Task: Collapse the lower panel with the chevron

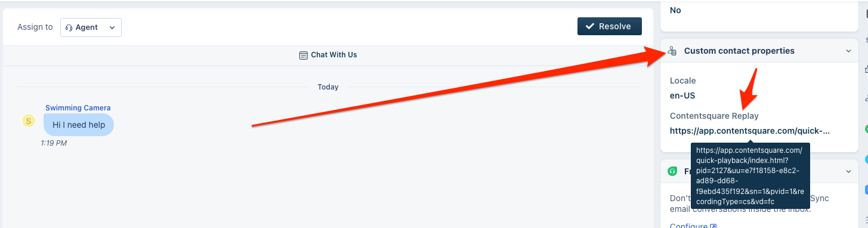Action: pyautogui.click(x=848, y=171)
